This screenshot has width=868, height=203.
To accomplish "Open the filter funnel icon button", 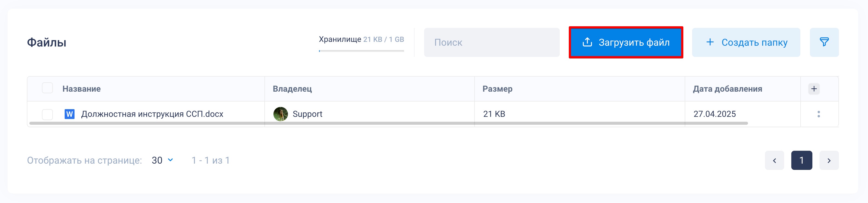I will (824, 42).
